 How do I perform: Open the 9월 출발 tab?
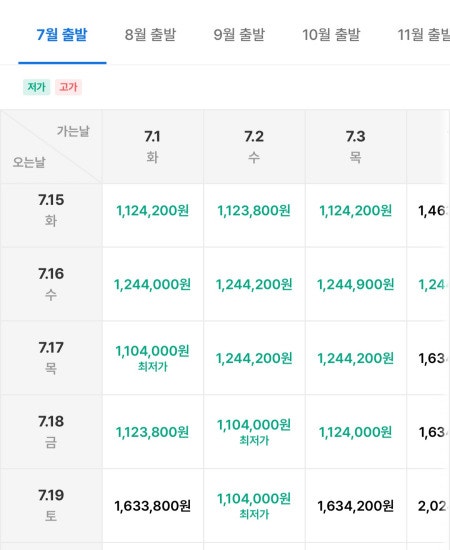click(239, 35)
